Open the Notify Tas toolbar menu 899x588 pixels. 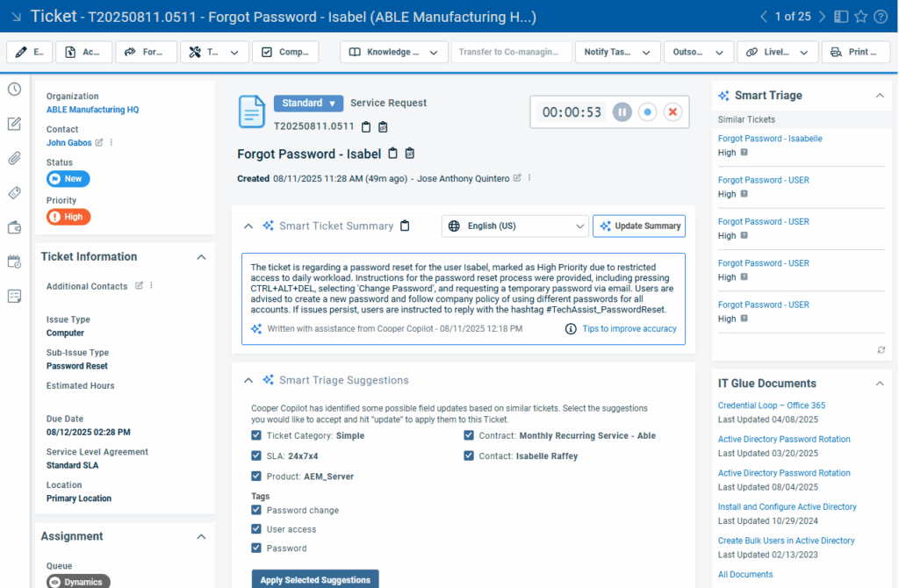coord(617,52)
